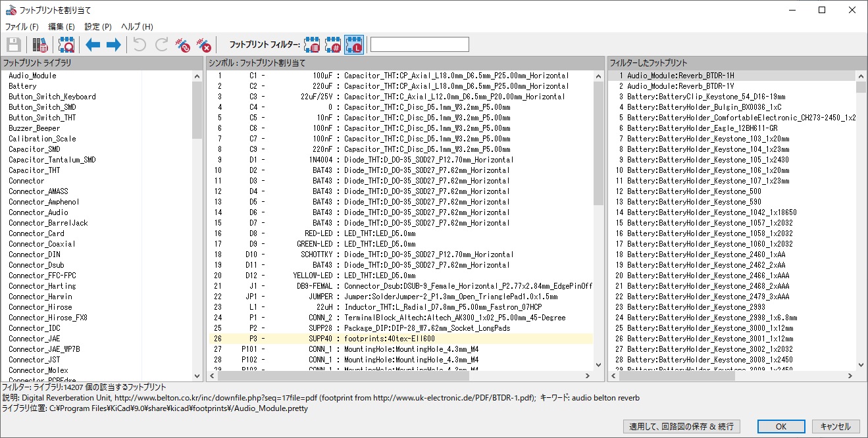Click the footprint filter text field
The height and width of the screenshot is (438, 868).
click(x=419, y=45)
